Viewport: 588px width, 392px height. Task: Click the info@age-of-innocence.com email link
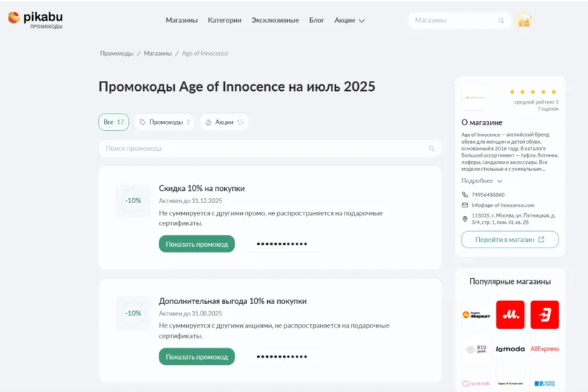(503, 205)
